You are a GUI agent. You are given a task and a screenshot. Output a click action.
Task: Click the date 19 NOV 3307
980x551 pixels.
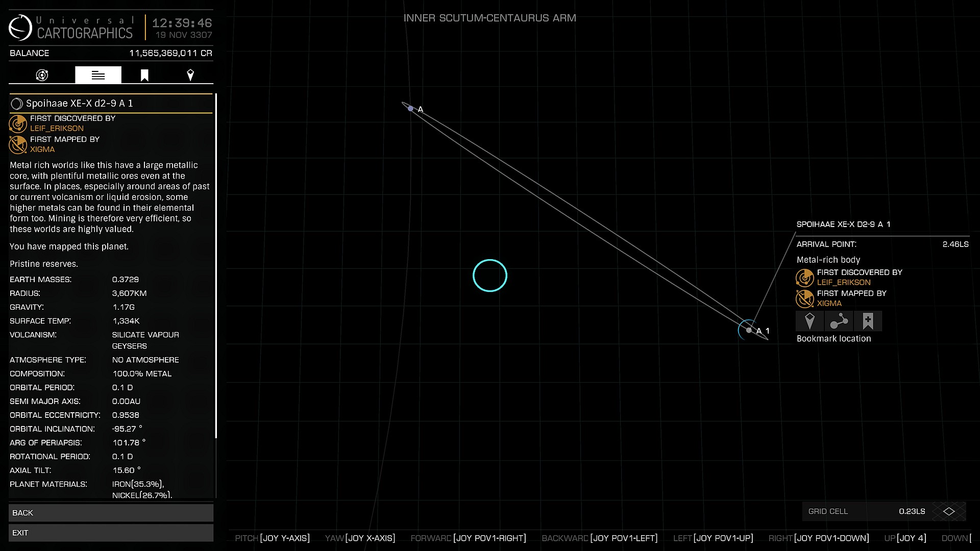(184, 35)
